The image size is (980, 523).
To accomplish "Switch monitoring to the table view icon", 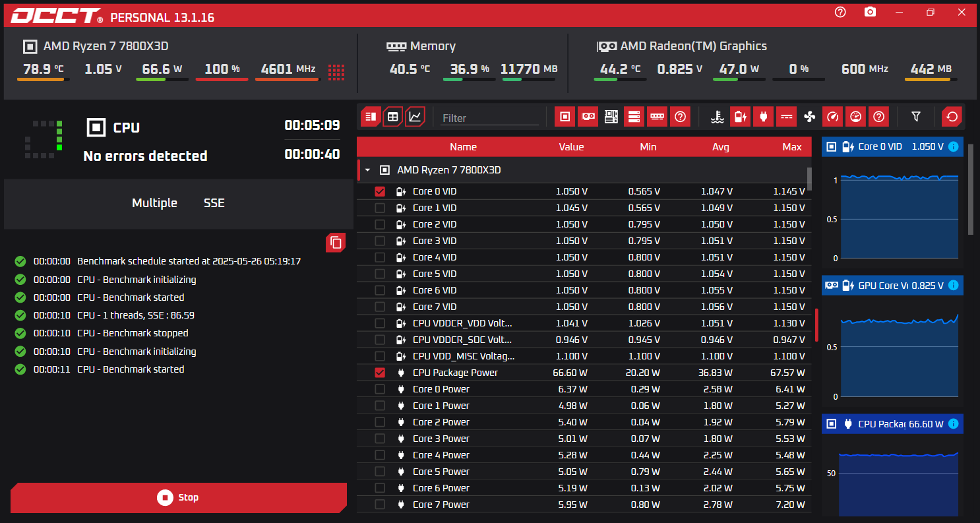I will (392, 117).
